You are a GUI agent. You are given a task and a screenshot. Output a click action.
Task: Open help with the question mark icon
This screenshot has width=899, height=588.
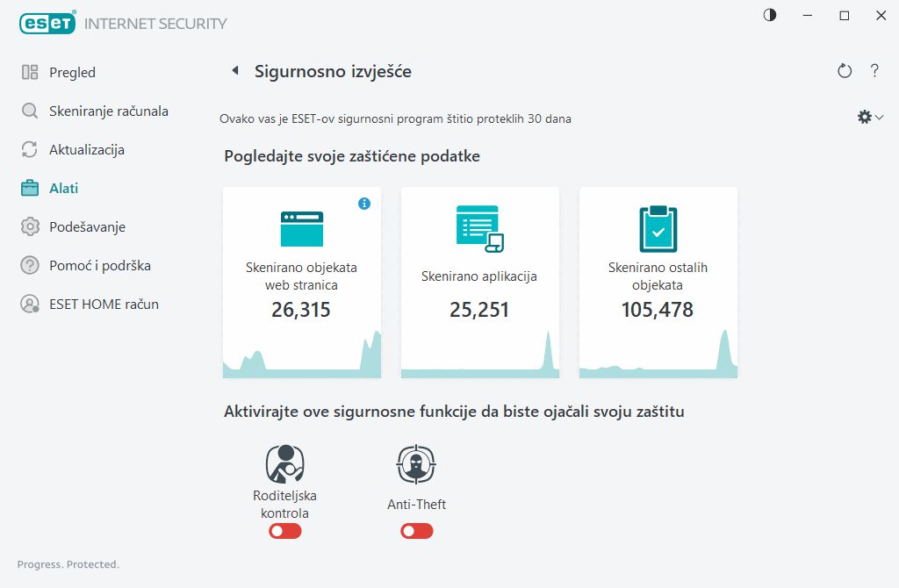pyautogui.click(x=874, y=71)
